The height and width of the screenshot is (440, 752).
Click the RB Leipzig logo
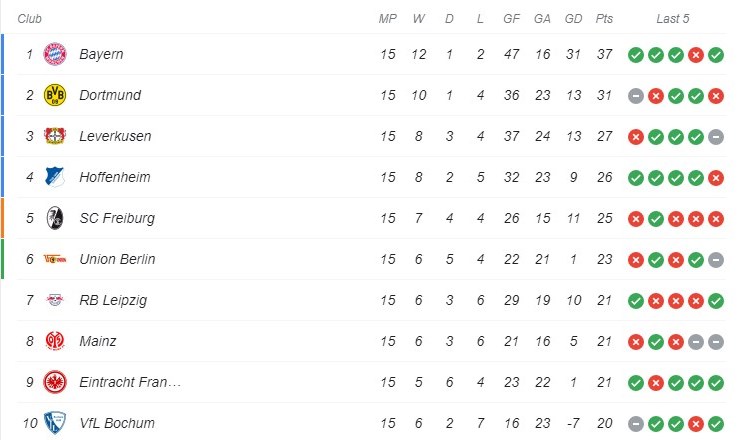55,300
